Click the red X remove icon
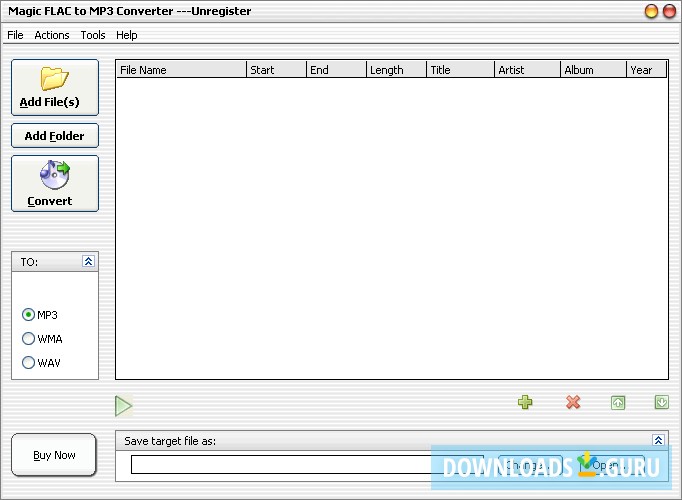Viewport: 682px width, 500px height. tap(573, 402)
